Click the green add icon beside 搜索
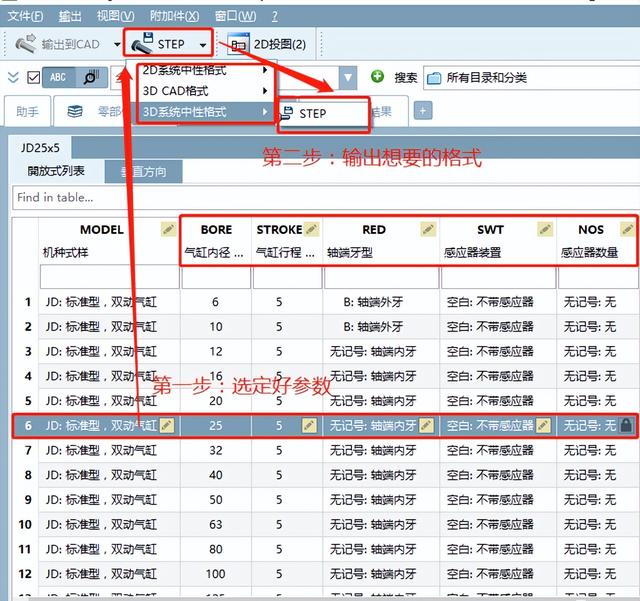This screenshot has height=601, width=640. click(377, 77)
